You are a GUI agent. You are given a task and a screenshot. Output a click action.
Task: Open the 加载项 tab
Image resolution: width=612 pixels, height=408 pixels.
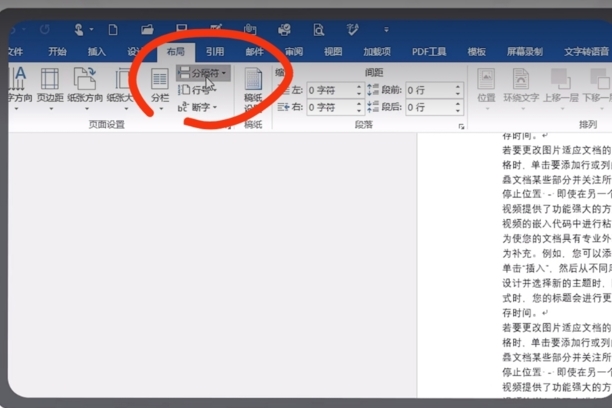tap(377, 52)
